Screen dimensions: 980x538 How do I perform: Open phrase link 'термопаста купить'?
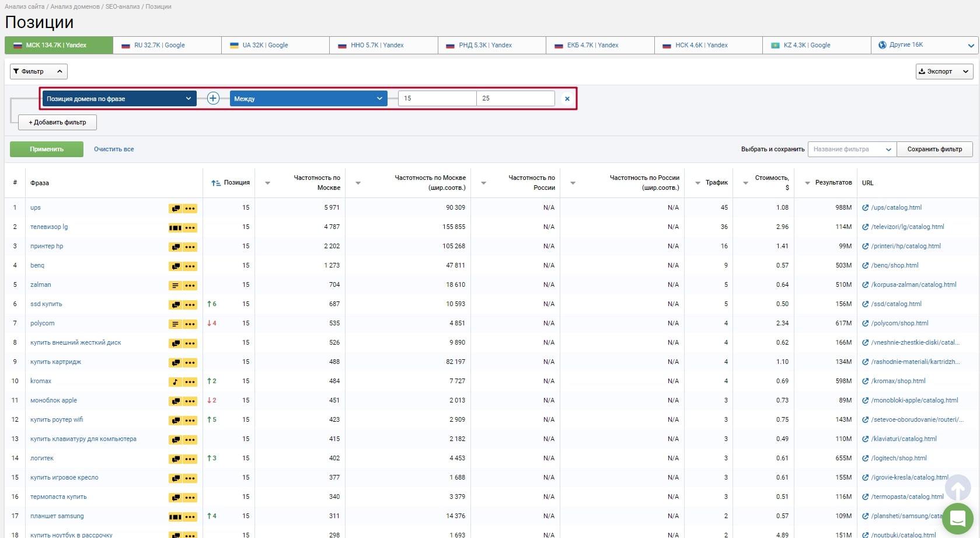(x=58, y=497)
